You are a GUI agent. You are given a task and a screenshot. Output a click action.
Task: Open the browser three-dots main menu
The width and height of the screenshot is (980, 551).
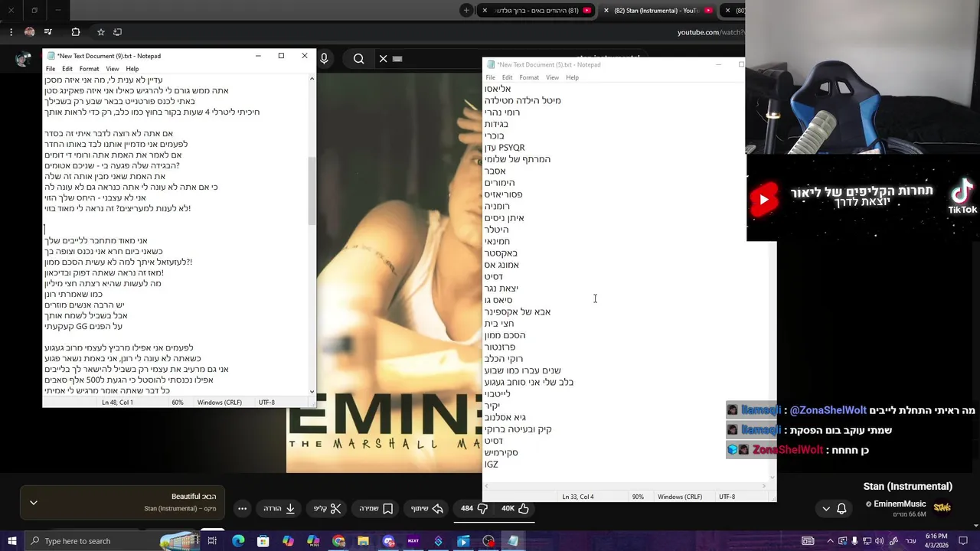click(x=11, y=32)
